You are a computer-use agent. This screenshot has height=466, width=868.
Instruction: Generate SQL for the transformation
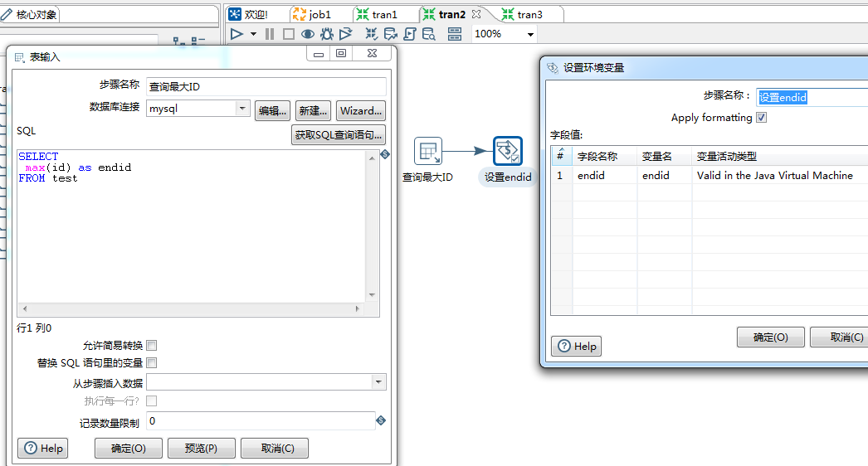[x=410, y=34]
